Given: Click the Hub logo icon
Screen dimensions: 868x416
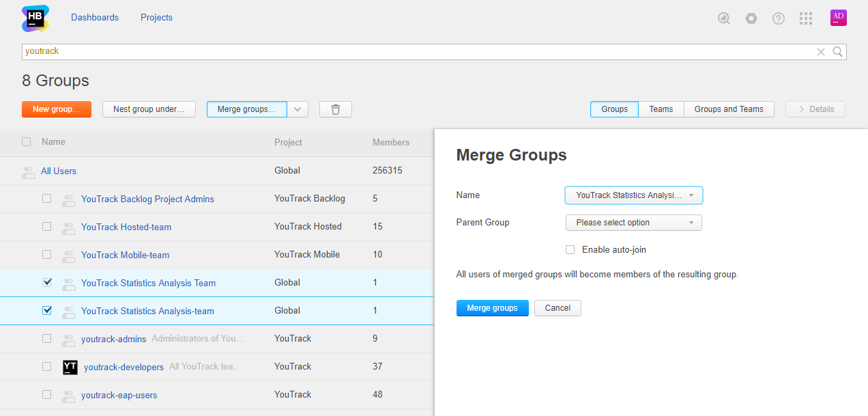Looking at the screenshot, I should pyautogui.click(x=35, y=18).
